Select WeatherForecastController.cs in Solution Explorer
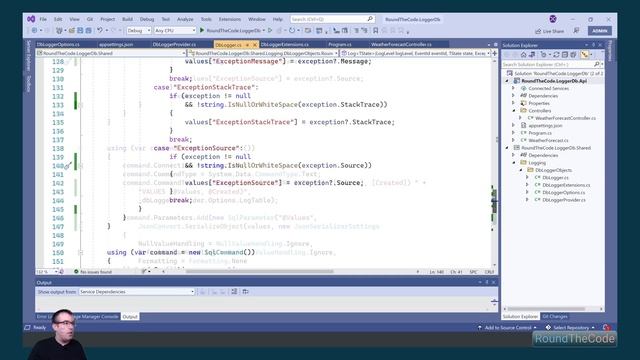 [565, 118]
